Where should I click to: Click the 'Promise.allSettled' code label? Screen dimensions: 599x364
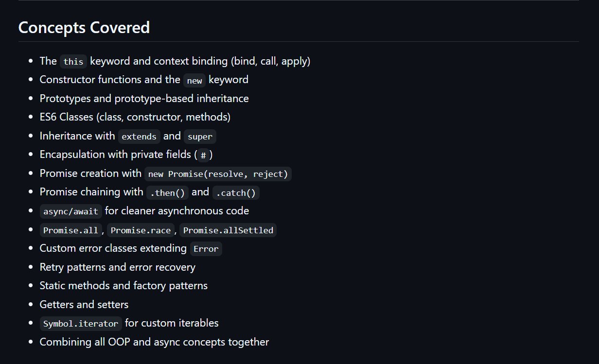[x=228, y=230]
